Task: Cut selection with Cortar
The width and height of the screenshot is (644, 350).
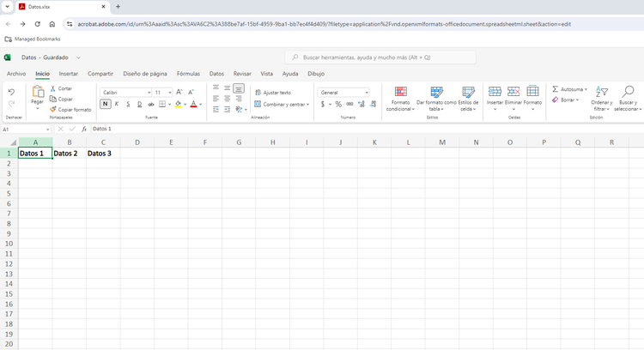Action: tap(61, 88)
